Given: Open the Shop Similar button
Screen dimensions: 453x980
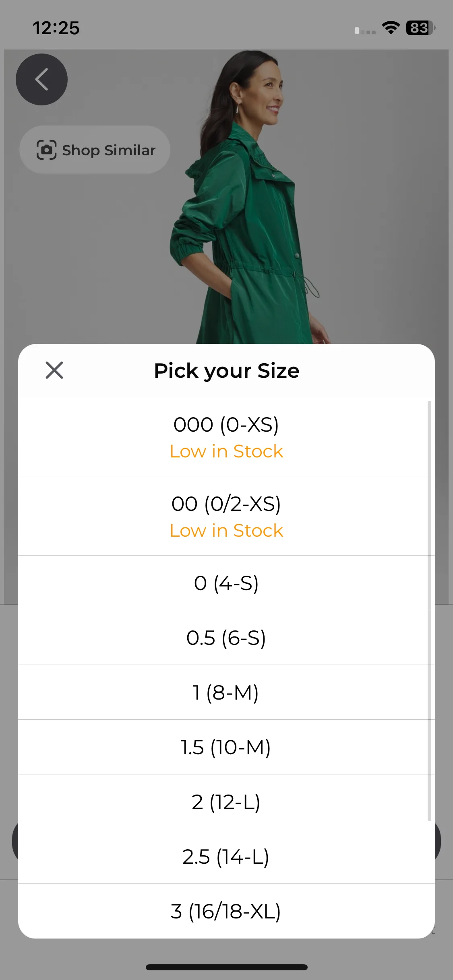Looking at the screenshot, I should [95, 150].
